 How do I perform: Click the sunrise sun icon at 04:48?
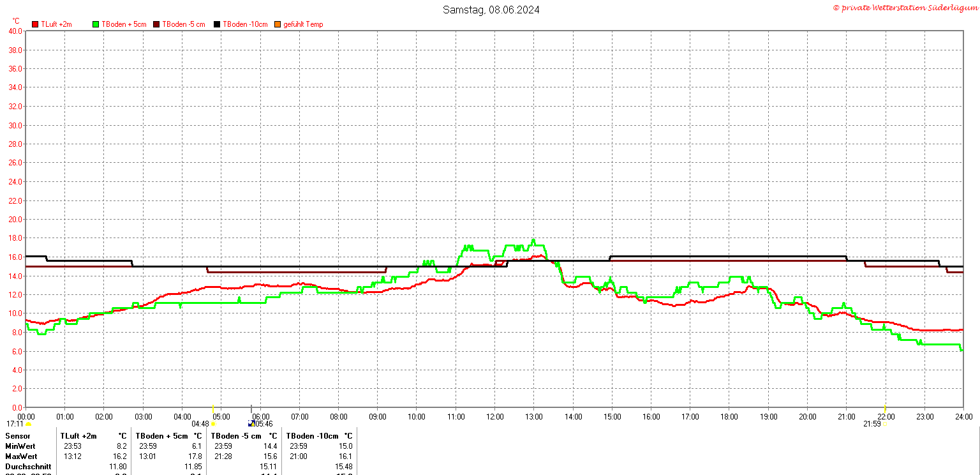[x=213, y=424]
